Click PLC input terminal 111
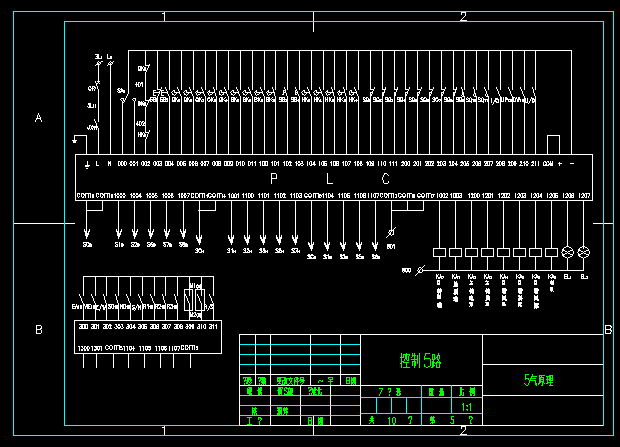The height and width of the screenshot is (447, 620). pos(393,164)
